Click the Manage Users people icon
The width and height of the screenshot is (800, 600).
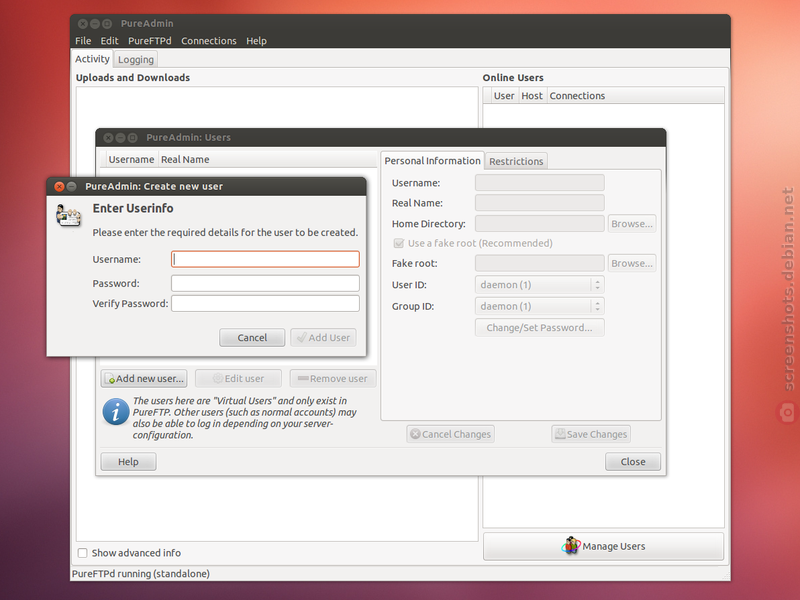(x=571, y=546)
